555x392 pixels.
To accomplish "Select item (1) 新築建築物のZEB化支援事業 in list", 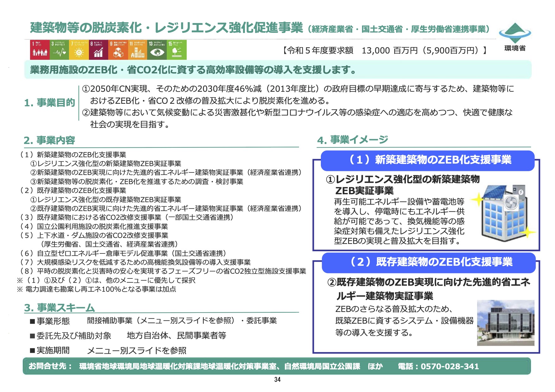I will [x=73, y=154].
